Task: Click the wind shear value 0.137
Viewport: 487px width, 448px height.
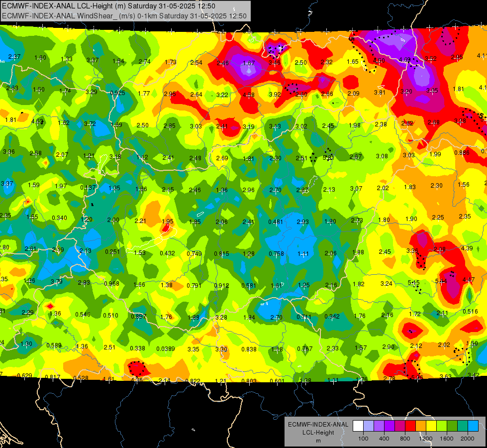Action: (x=88, y=188)
